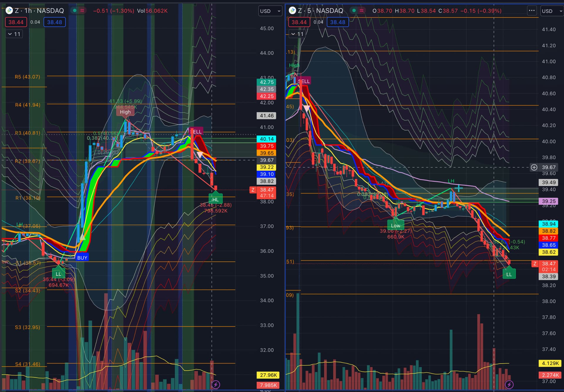Open the USD currency dropdown on left chart

coord(270,11)
